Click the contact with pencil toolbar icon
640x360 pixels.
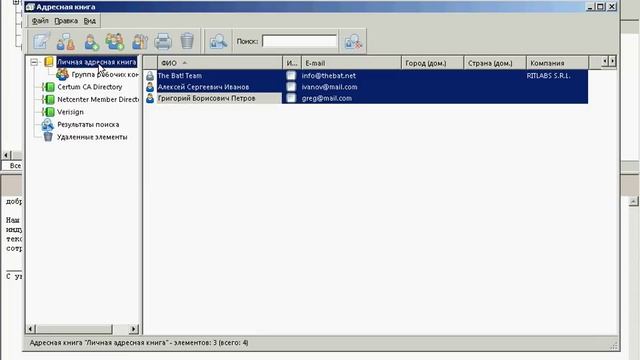click(140, 41)
